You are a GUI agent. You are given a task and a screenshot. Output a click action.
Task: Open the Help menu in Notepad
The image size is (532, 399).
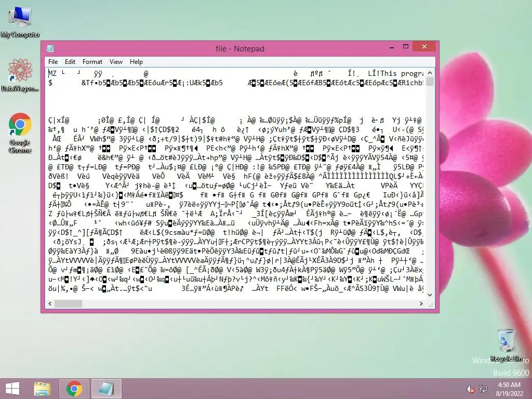point(136,62)
